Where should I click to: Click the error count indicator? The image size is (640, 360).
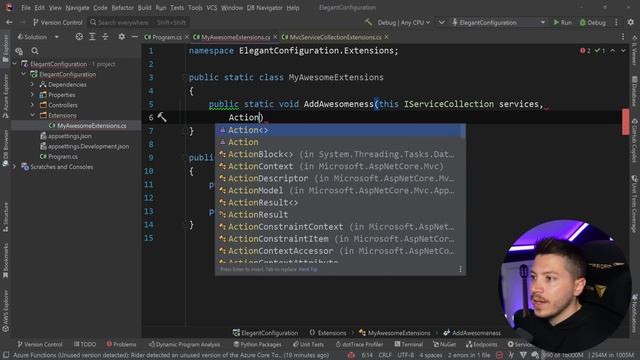pyautogui.click(x=585, y=51)
